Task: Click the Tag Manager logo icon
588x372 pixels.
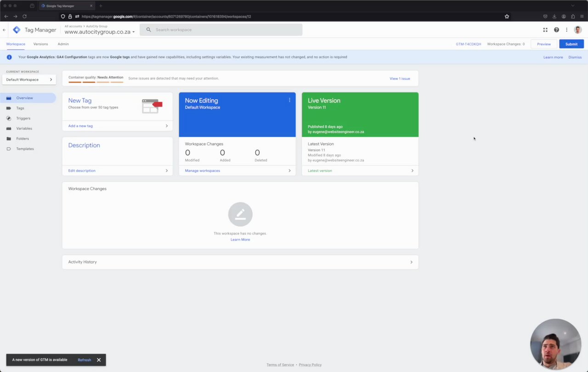Action: 17,30
